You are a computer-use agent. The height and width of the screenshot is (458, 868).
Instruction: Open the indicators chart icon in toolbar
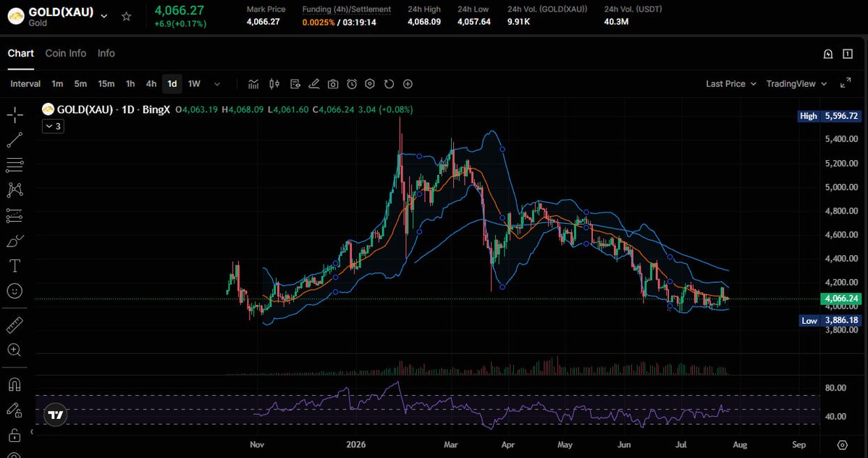[x=253, y=83]
